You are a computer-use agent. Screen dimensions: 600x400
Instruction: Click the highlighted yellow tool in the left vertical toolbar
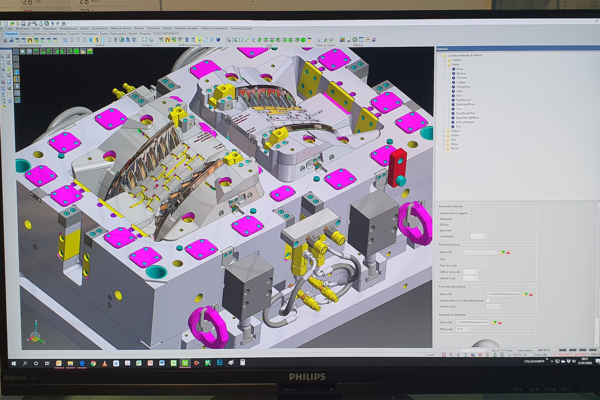(17, 79)
